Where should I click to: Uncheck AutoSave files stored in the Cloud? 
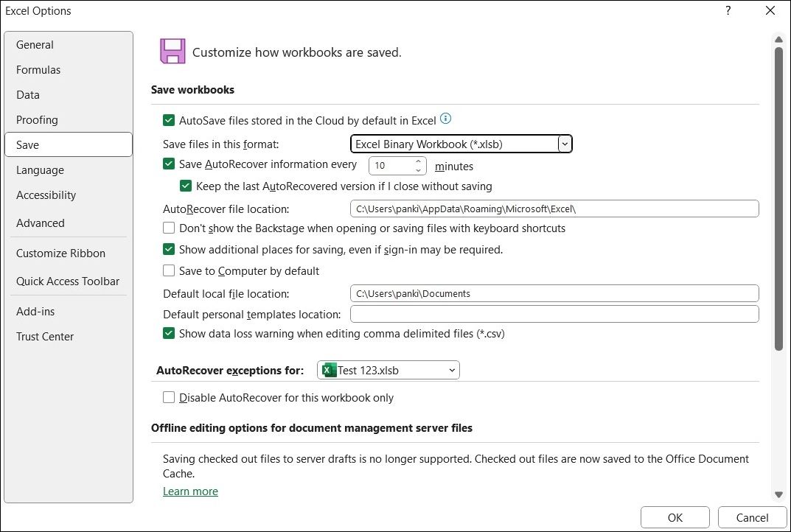(x=169, y=119)
